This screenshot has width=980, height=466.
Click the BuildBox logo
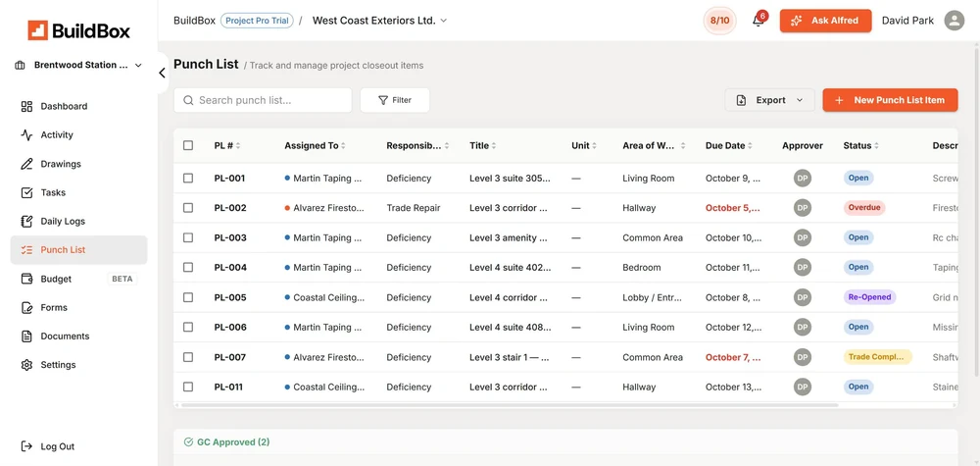point(78,30)
